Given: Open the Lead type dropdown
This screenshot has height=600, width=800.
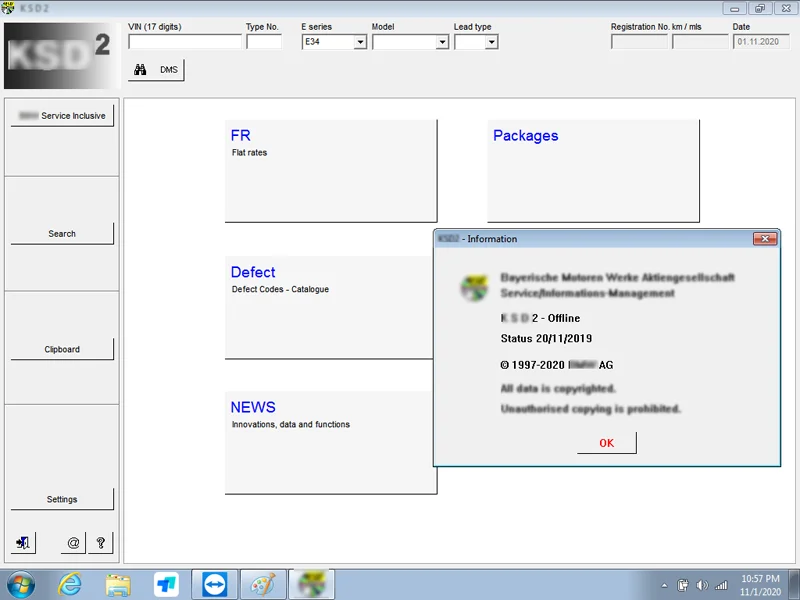Looking at the screenshot, I should (491, 42).
